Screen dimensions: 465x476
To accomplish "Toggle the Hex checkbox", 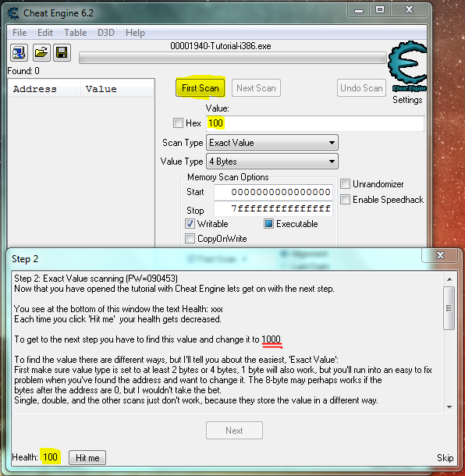I will [178, 123].
